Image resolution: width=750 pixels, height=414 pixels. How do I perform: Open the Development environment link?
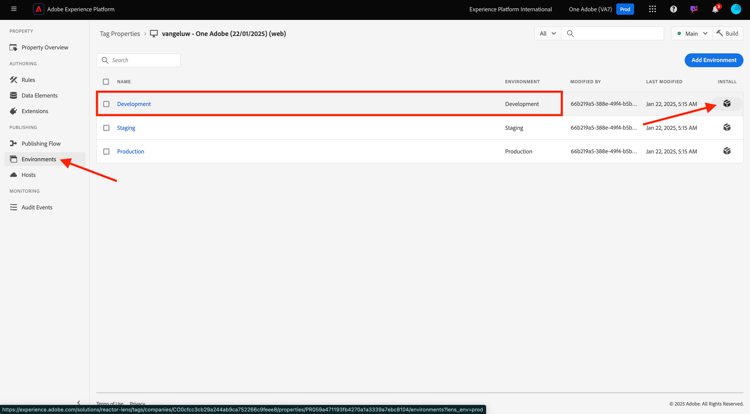pos(134,104)
